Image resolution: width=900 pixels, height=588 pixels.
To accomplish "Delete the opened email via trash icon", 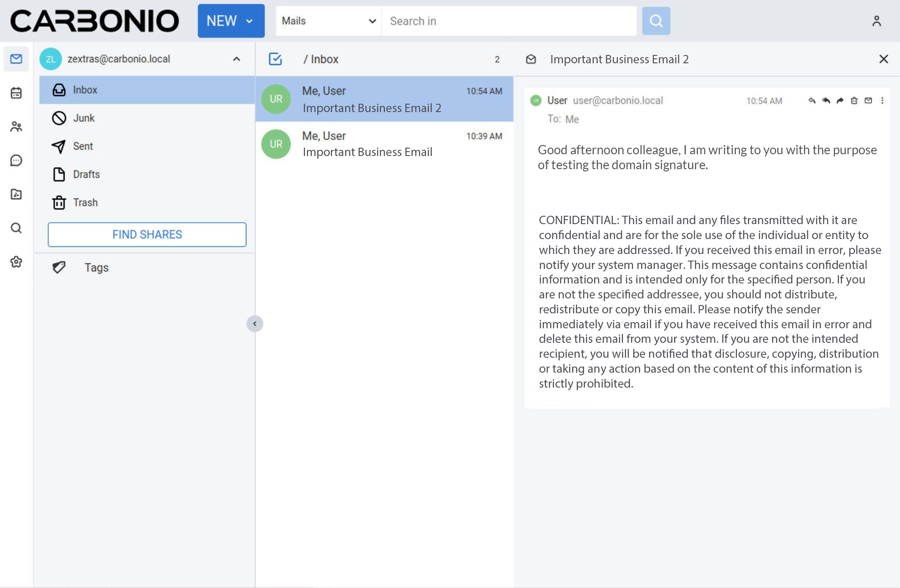I will point(854,100).
